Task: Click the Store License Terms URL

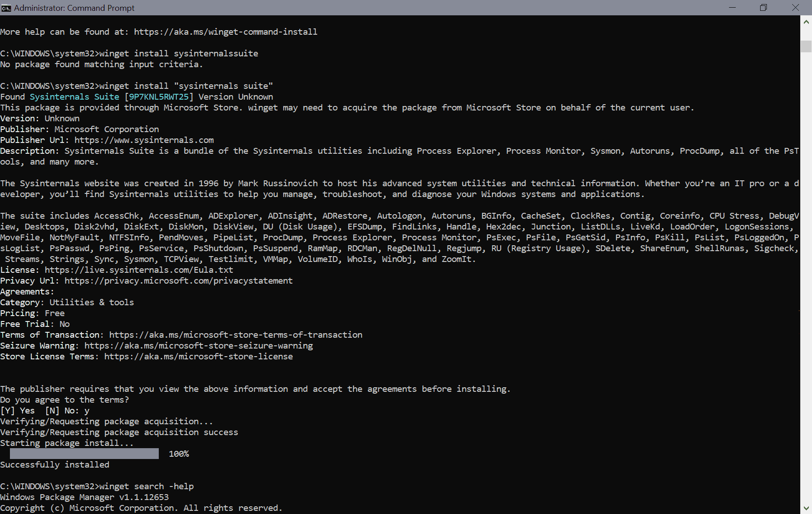Action: [198, 357]
